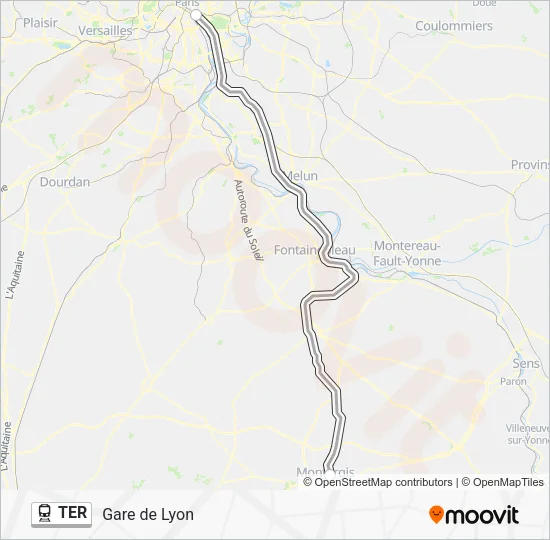Click the Gare de Lyon route title
Image resolution: width=550 pixels, height=540 pixels.
148,514
